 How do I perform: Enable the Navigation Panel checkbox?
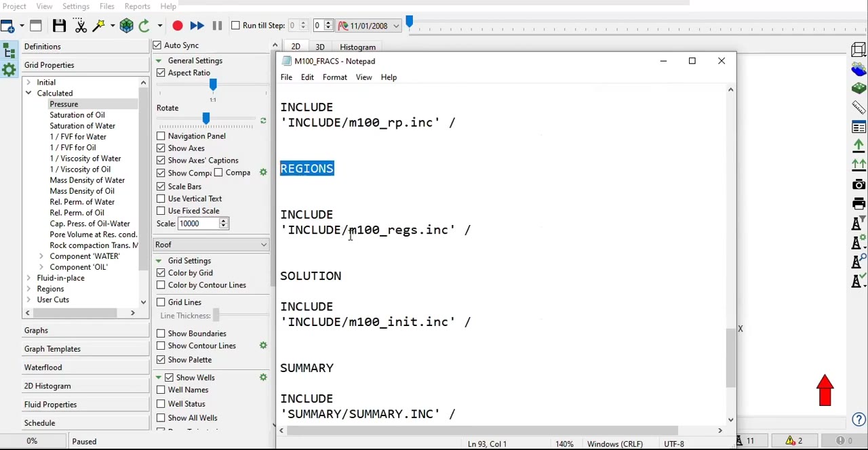click(x=161, y=136)
